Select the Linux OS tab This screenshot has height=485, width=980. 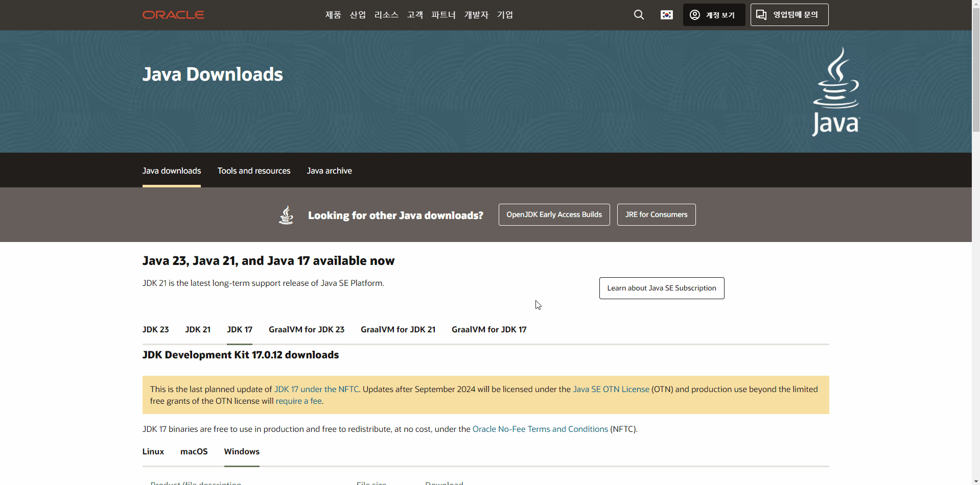[x=153, y=451]
